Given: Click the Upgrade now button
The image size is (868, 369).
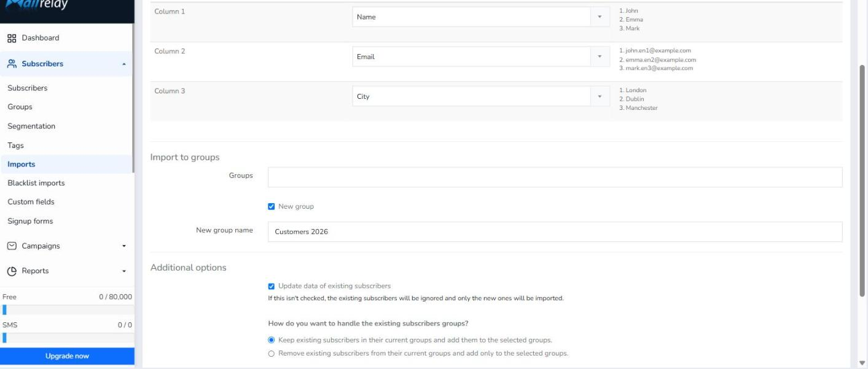Looking at the screenshot, I should (x=67, y=356).
